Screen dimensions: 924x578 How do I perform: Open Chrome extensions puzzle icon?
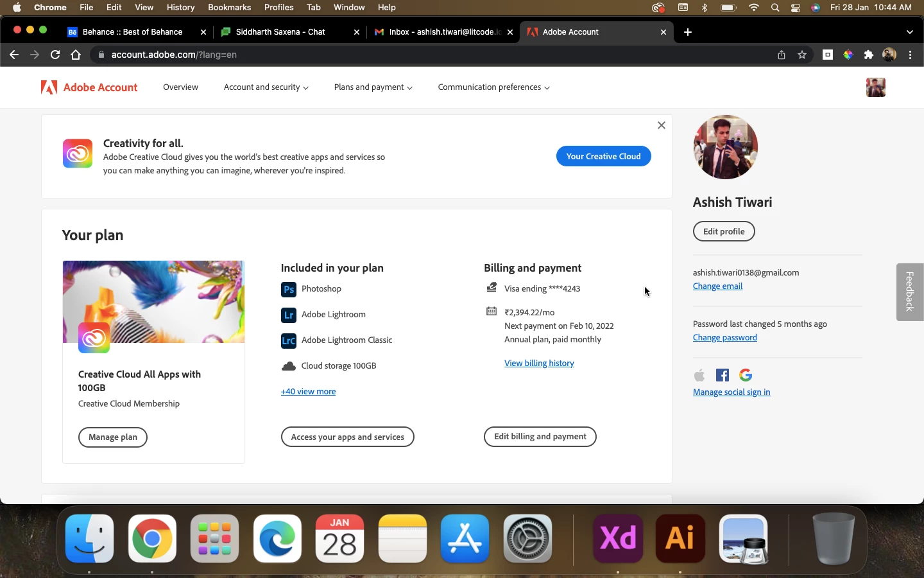(869, 55)
